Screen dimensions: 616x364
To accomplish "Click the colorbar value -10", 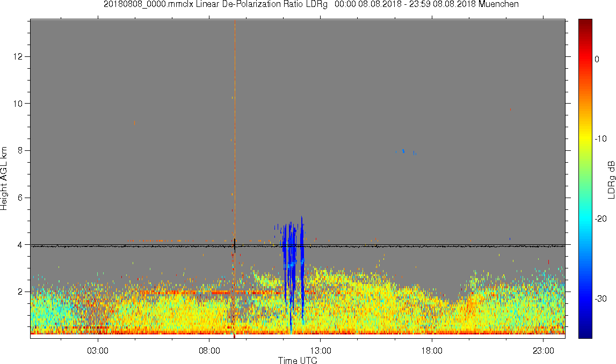I will pyautogui.click(x=600, y=139).
